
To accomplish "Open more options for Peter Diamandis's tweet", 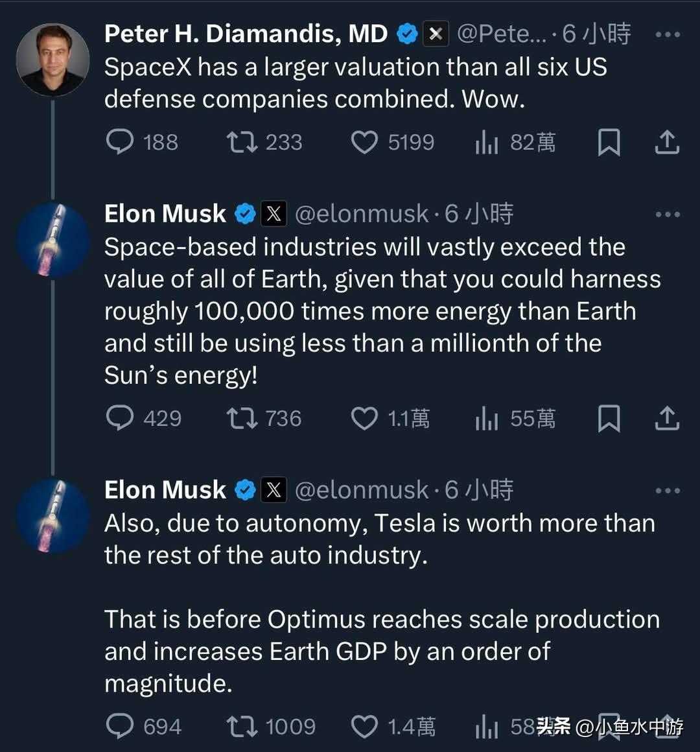I will click(x=668, y=34).
